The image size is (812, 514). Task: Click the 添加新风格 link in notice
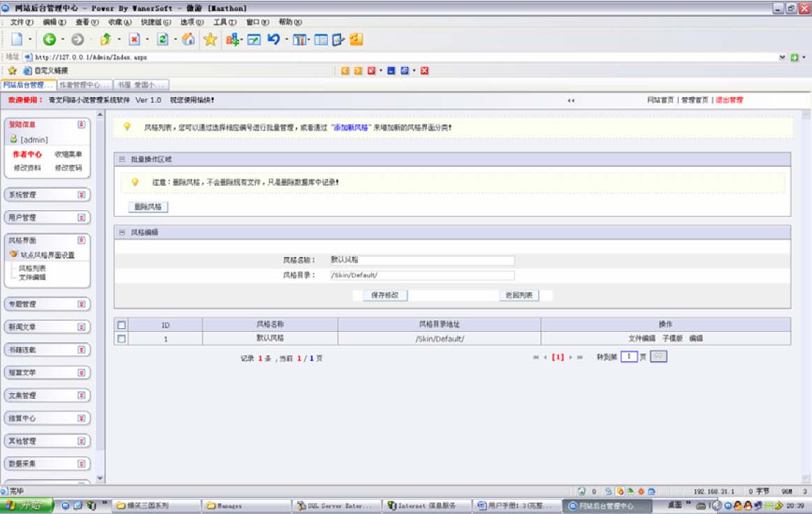(351, 127)
